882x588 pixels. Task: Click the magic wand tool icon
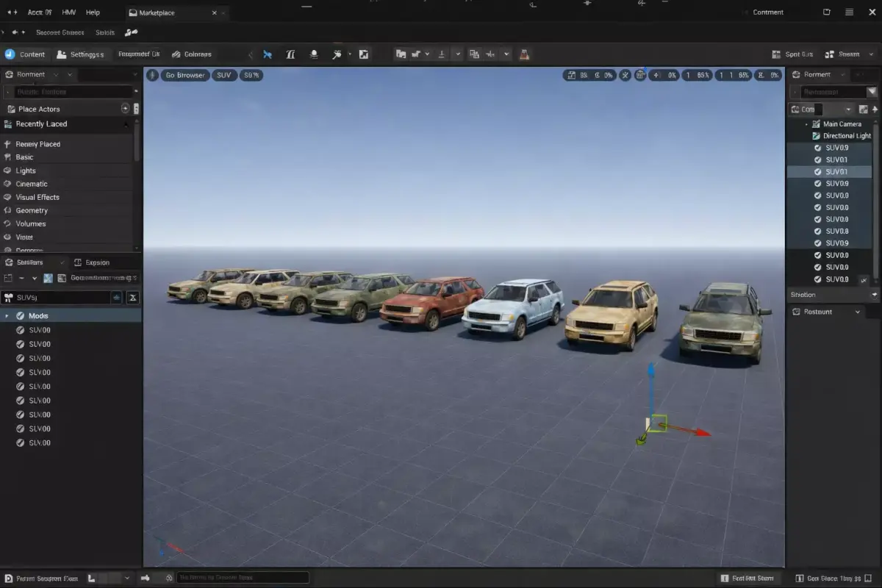click(337, 54)
